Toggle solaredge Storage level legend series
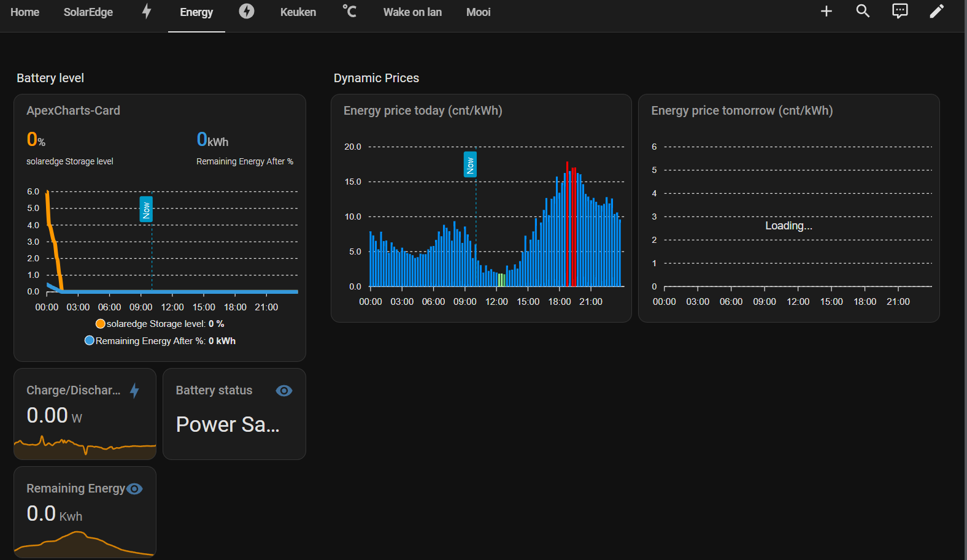Viewport: 967px width, 560px height. [160, 324]
